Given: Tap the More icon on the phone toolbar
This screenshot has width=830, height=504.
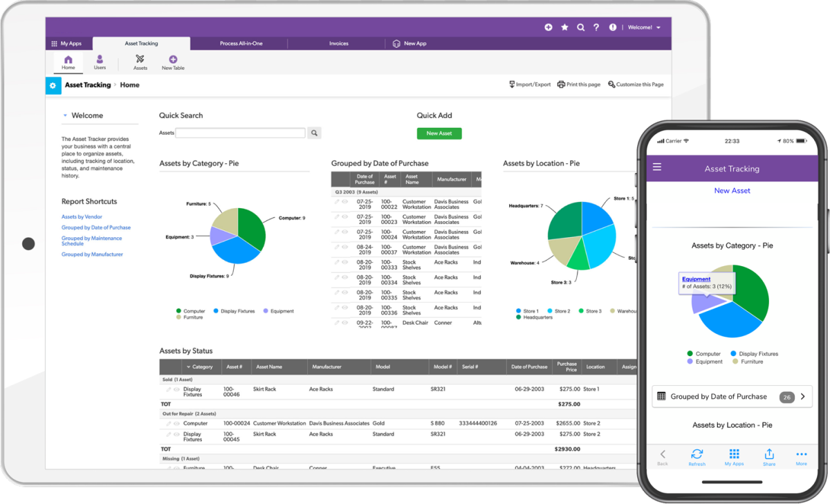Looking at the screenshot, I should [x=802, y=454].
